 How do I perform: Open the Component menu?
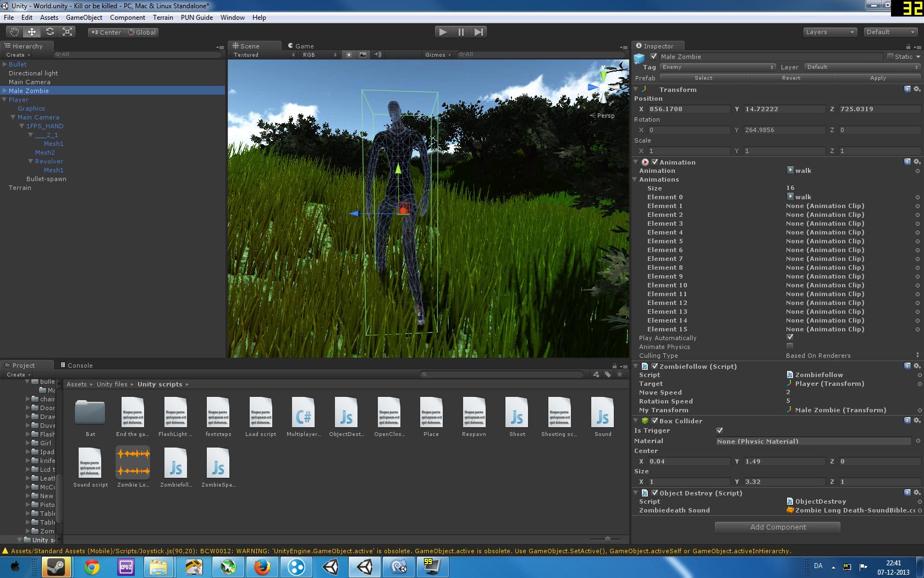128,17
